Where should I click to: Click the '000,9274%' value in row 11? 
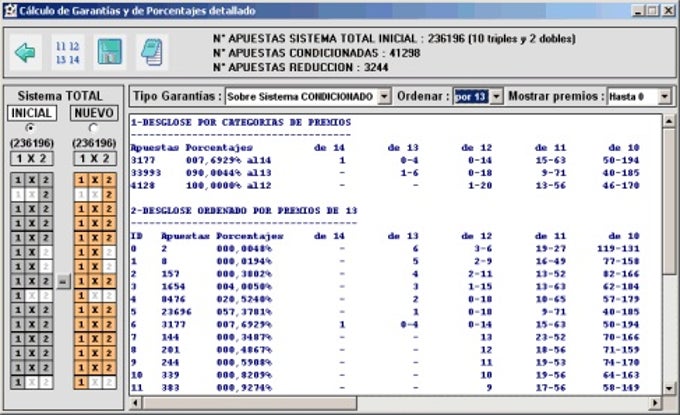pos(244,388)
